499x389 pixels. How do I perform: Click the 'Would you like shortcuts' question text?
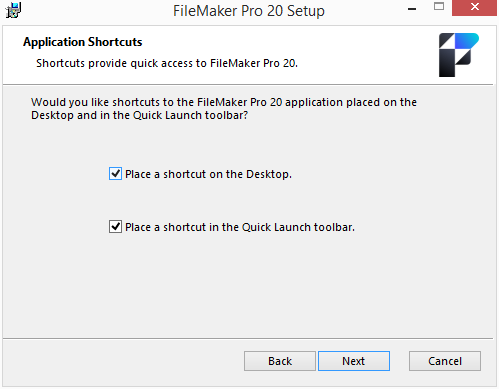coord(224,109)
